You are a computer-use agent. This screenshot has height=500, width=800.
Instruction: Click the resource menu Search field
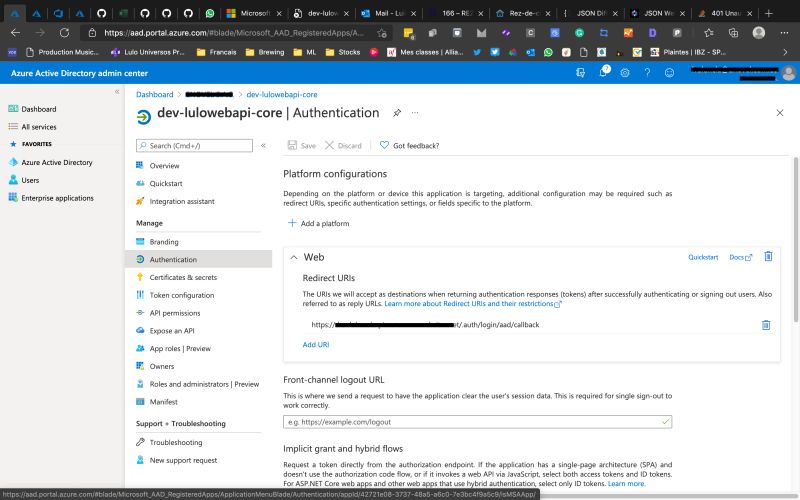click(x=194, y=145)
